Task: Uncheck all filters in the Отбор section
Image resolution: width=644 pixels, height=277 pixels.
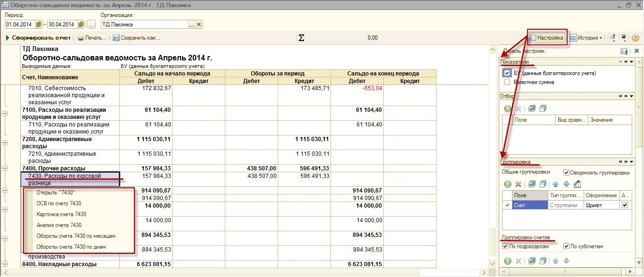Action: pyautogui.click(x=543, y=109)
